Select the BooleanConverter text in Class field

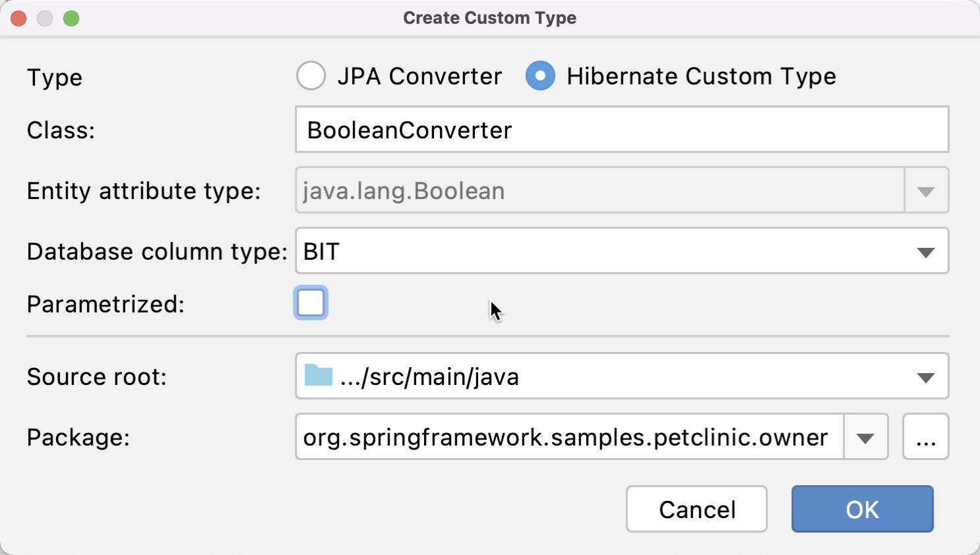(x=408, y=130)
